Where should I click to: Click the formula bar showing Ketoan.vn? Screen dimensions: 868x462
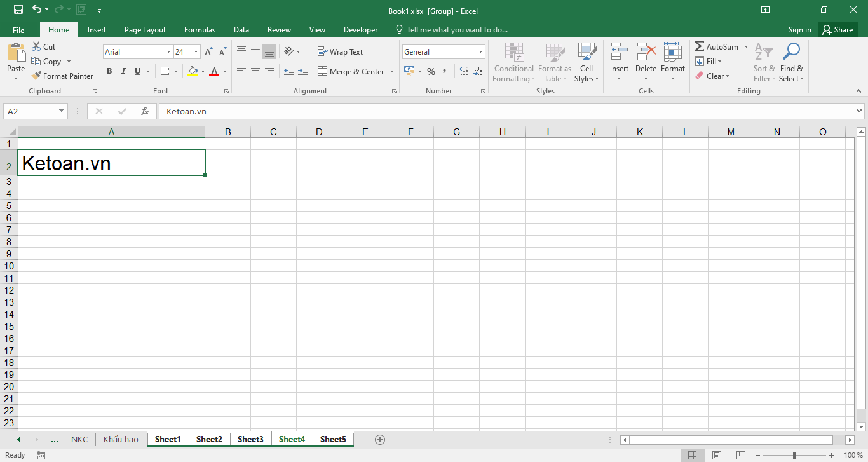tap(445, 111)
